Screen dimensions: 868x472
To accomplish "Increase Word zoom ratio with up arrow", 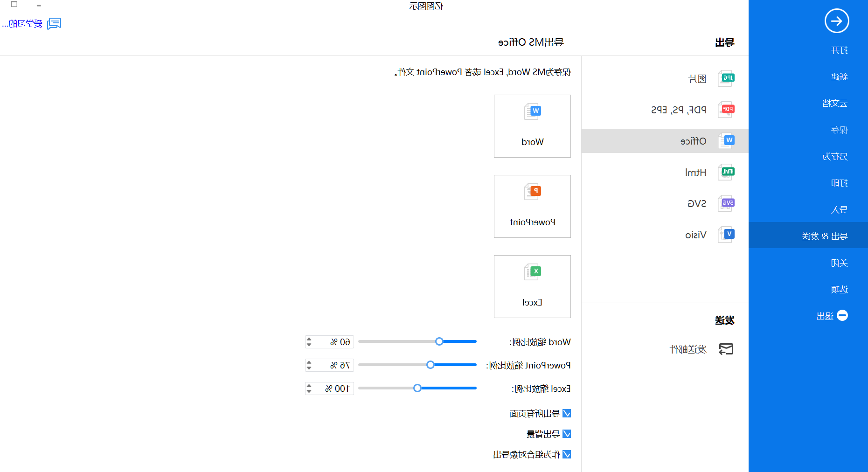I will click(x=309, y=339).
